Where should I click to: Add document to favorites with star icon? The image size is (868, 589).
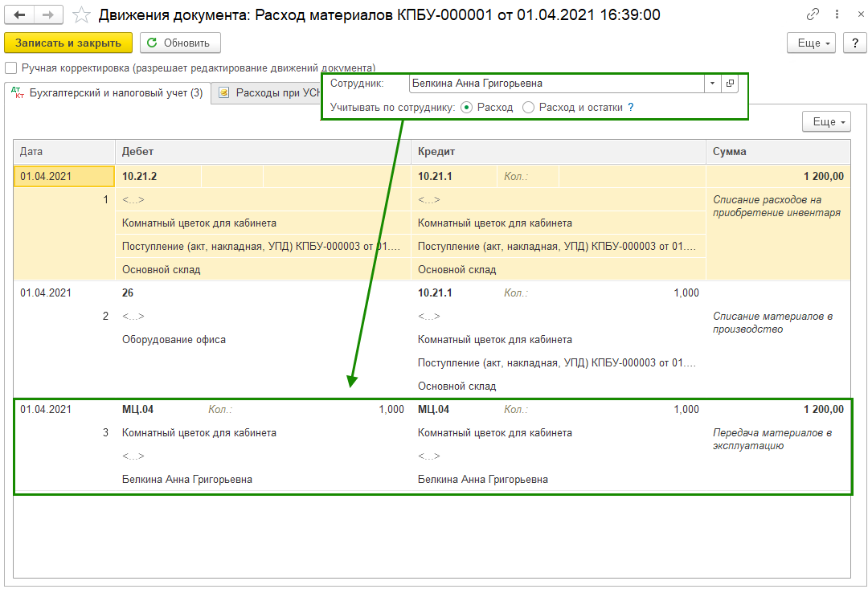pyautogui.click(x=81, y=14)
